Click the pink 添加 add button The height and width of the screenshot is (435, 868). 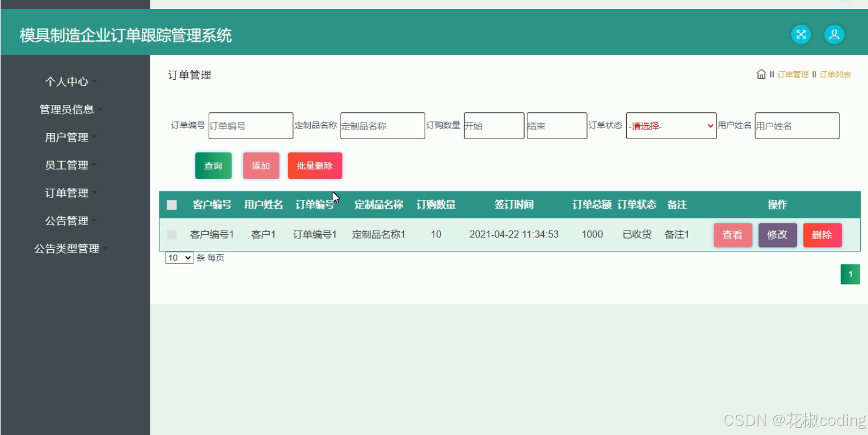261,166
